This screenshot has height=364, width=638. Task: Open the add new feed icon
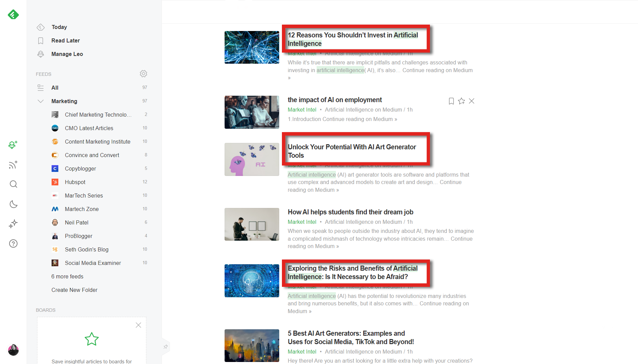pos(13,164)
